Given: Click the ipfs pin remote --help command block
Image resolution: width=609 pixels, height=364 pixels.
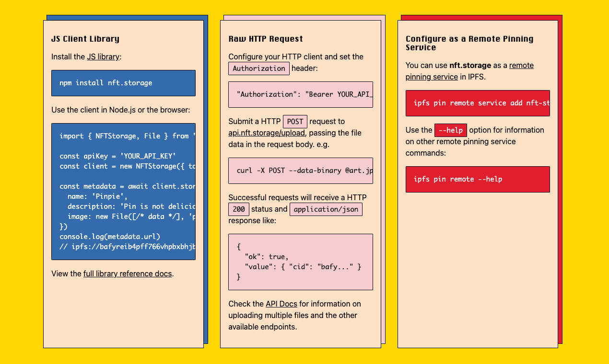Looking at the screenshot, I should [478, 179].
